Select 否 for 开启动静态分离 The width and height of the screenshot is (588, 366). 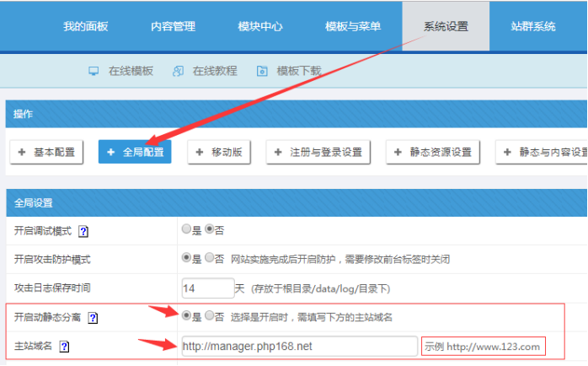[x=209, y=317]
